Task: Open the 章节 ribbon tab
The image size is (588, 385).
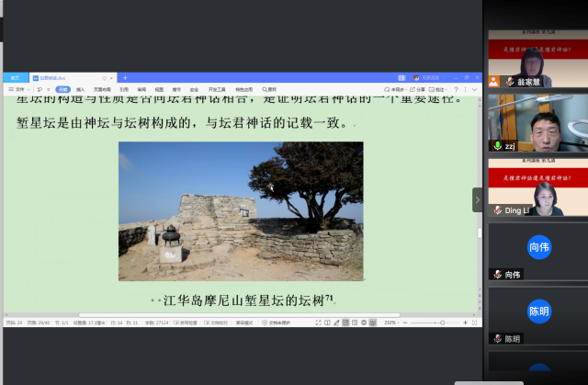Action: click(x=176, y=90)
